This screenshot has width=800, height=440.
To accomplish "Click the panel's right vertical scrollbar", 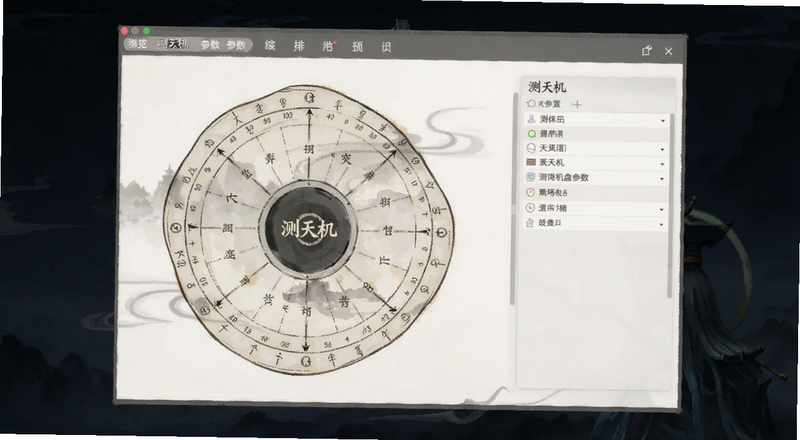I will pyautogui.click(x=670, y=205).
